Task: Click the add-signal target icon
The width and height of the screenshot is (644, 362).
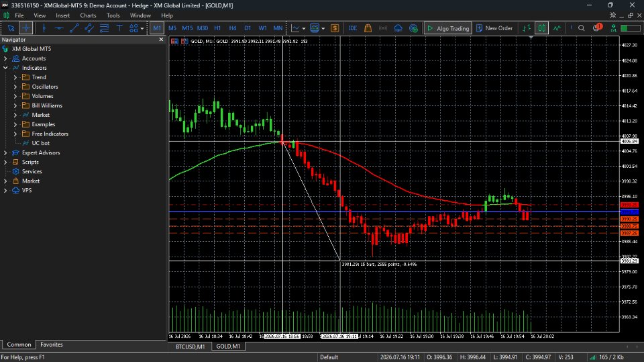Action: click(x=413, y=28)
